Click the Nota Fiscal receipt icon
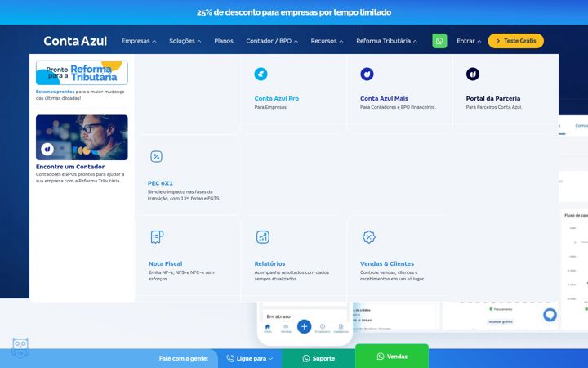The image size is (588, 368). (157, 237)
